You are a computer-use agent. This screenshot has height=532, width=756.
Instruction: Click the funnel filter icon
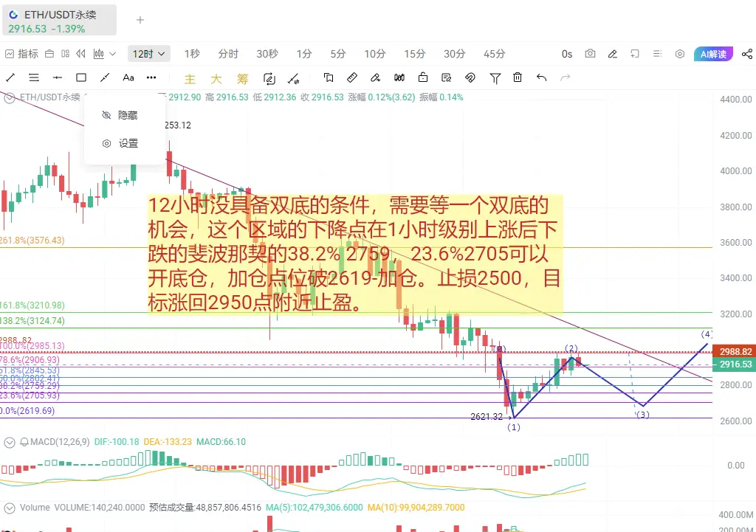(x=495, y=78)
